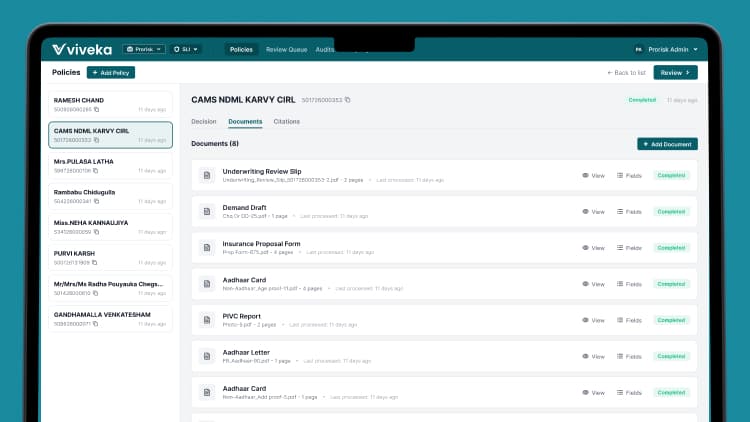Open Fields for PIVC Report

629,320
